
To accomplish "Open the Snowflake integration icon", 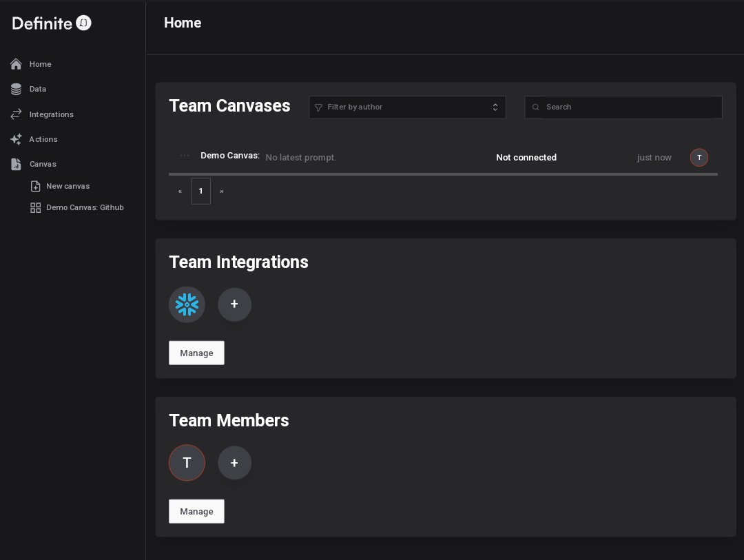I will 187,304.
